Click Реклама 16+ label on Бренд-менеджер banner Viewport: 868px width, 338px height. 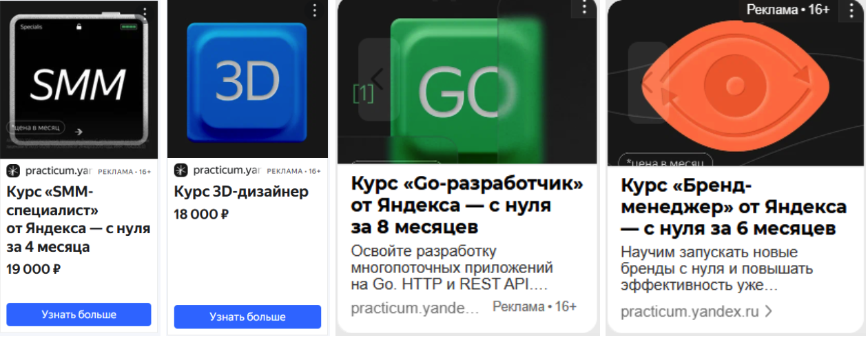point(788,10)
